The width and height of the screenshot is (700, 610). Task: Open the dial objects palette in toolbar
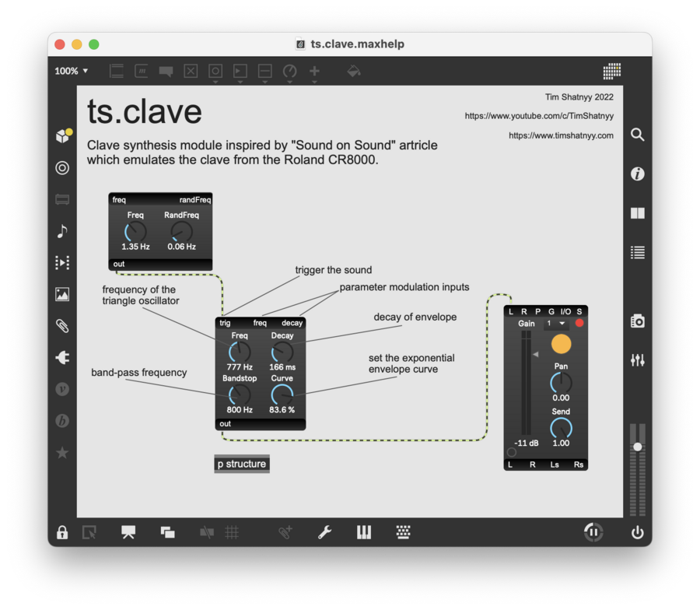point(290,71)
